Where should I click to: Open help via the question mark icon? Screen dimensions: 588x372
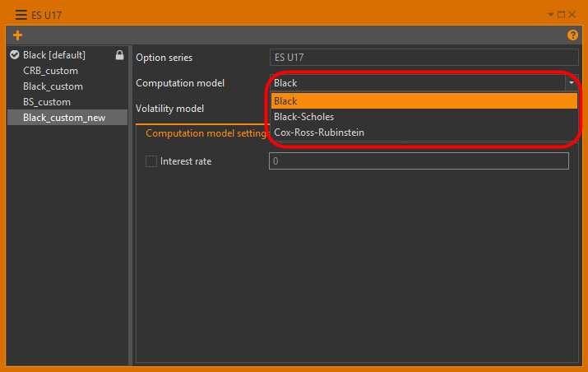click(573, 35)
